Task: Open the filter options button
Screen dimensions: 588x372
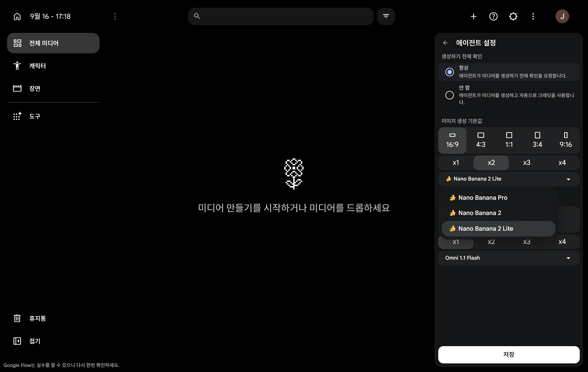Action: pos(386,16)
